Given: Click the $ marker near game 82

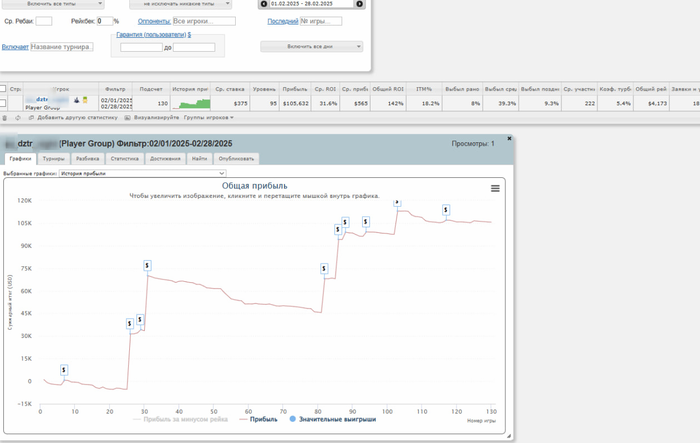Looking at the screenshot, I should [x=324, y=268].
